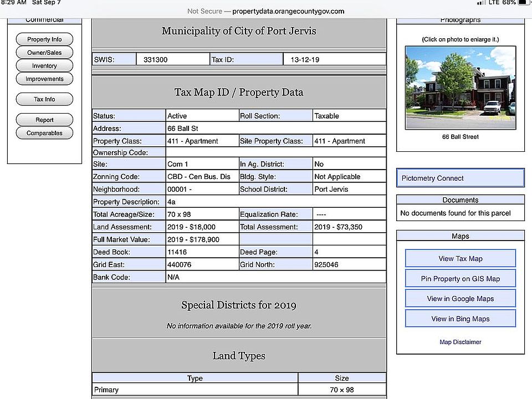Viewport: 532px width, 399px height.
Task: Click Bank Code value N/A
Action: (x=173, y=277)
